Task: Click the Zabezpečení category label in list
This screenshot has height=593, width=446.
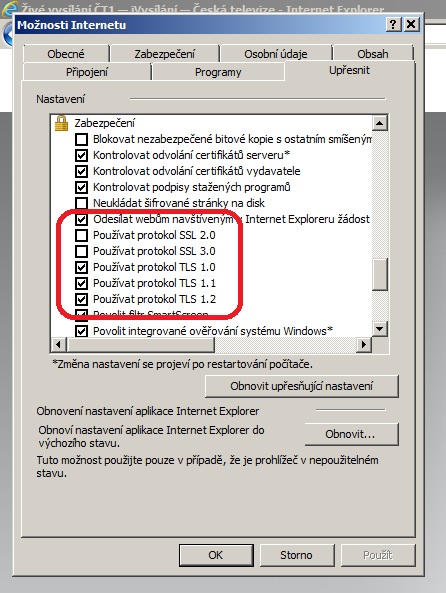Action: point(105,123)
